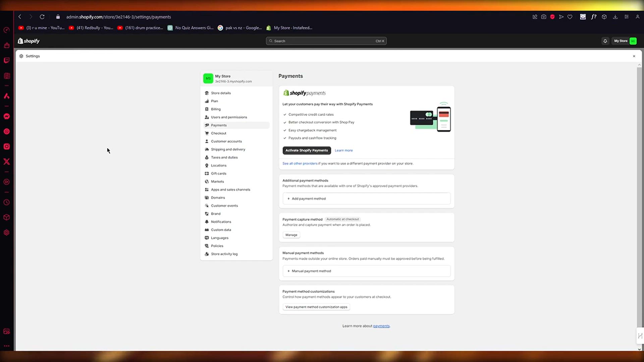
Task: Click the snapshot camera icon in toolbar
Action: pos(544,17)
